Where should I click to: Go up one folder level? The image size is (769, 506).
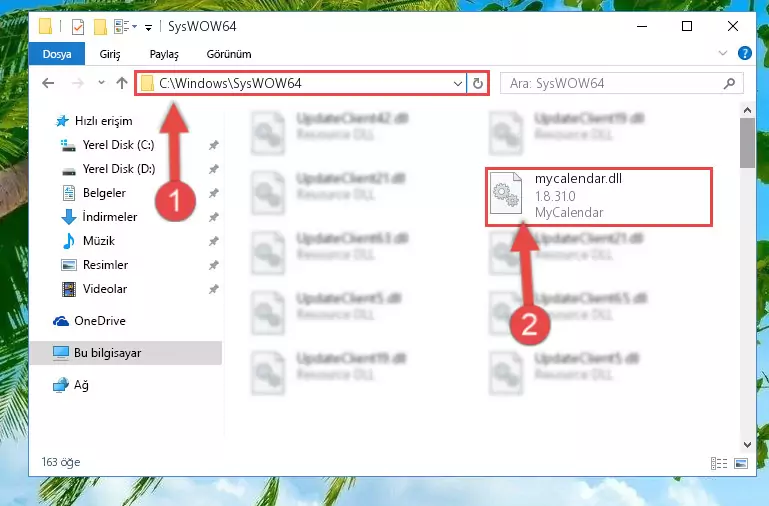[x=122, y=83]
